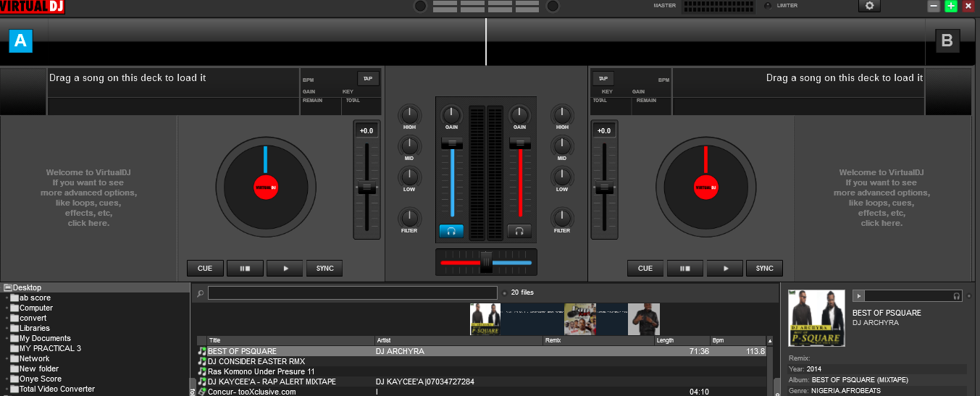
Task: Click the right channel volume fader
Action: (x=519, y=144)
